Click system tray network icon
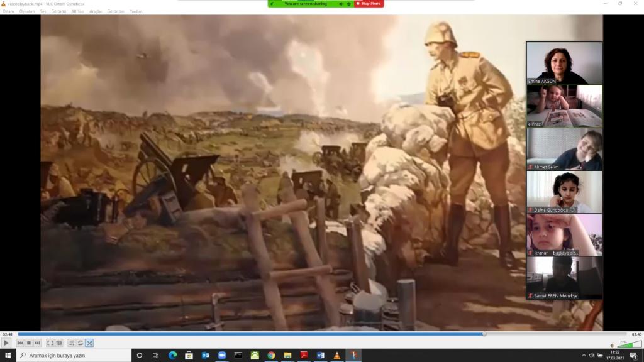 point(599,356)
